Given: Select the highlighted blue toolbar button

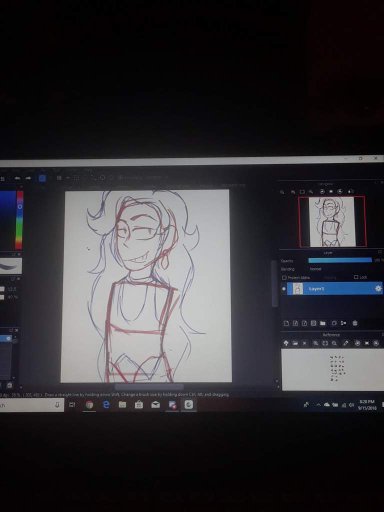Looking at the screenshot, I should [42, 178].
